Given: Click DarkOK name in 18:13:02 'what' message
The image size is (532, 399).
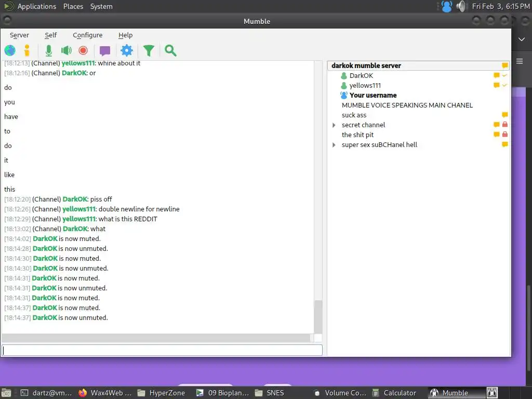Looking at the screenshot, I should 75,229.
